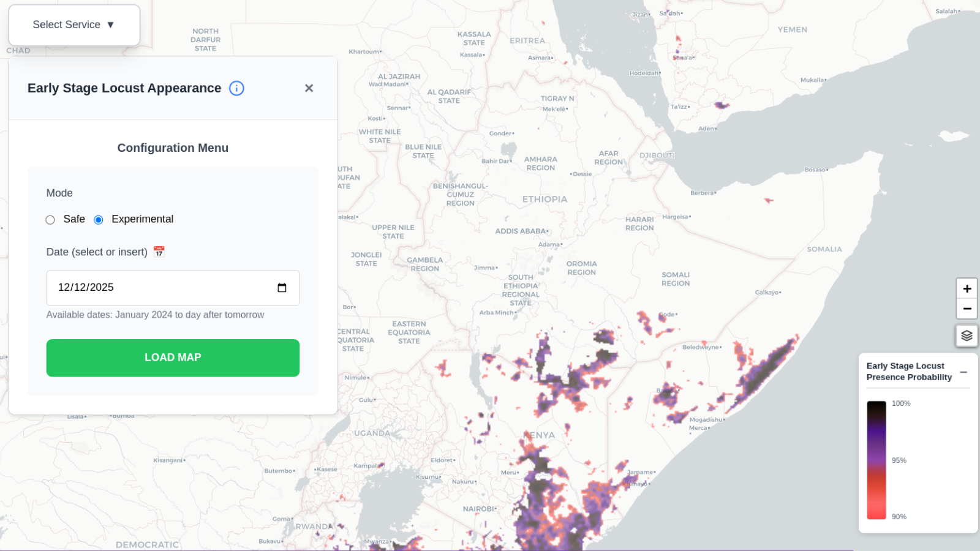Zoom in on the map
The width and height of the screenshot is (980, 551).
pyautogui.click(x=967, y=288)
